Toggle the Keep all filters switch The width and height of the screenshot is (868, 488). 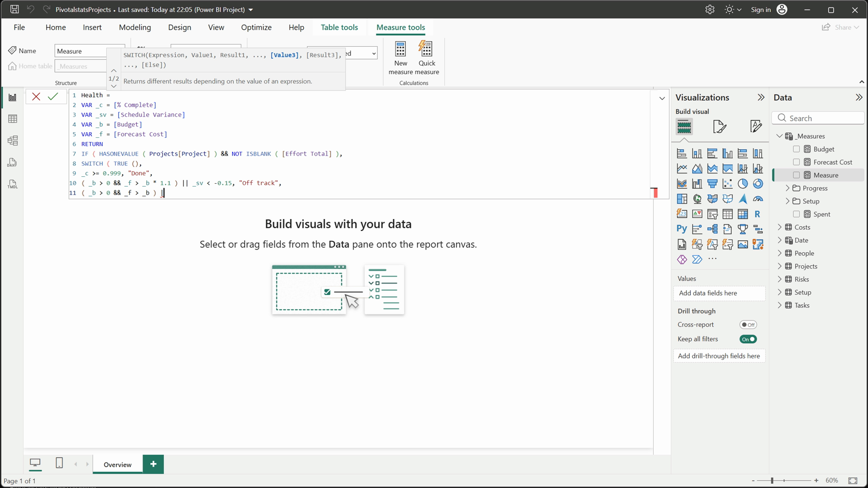(748, 339)
